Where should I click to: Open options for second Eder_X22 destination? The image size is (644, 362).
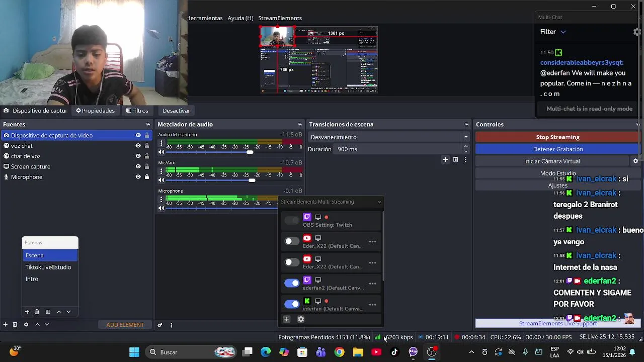click(x=373, y=263)
